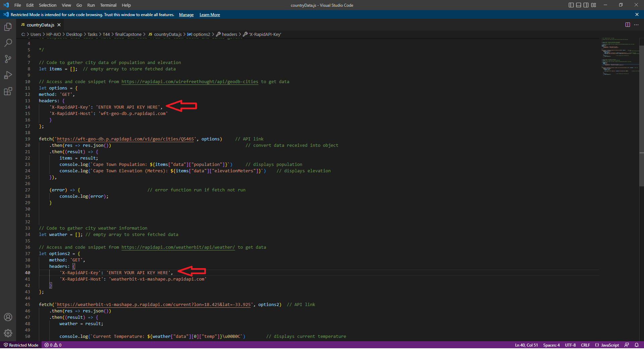
Task: Open the Source Control view
Action: click(x=8, y=59)
